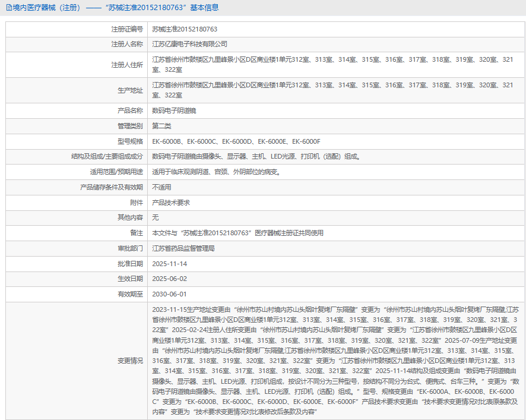Select the 产品名称 label
Image resolution: width=526 pixels, height=420 pixels.
pyautogui.click(x=130, y=110)
